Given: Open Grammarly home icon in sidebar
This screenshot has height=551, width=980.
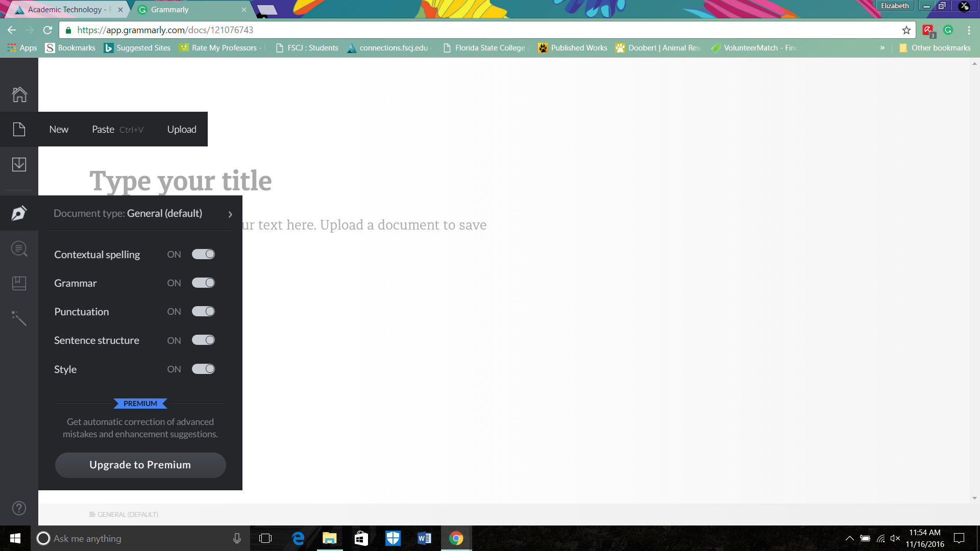Looking at the screenshot, I should click(19, 94).
